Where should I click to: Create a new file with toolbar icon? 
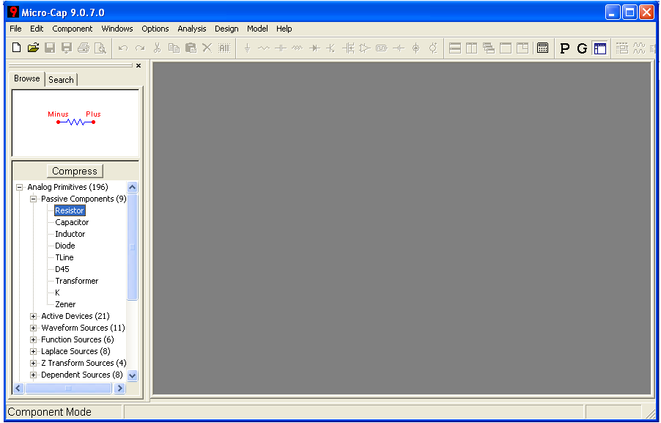click(x=16, y=48)
